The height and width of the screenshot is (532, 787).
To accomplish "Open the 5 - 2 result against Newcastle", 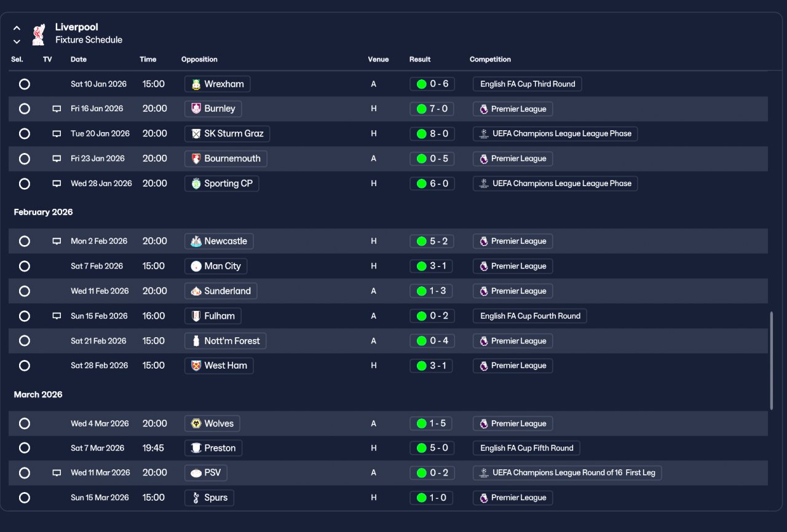I will (432, 241).
